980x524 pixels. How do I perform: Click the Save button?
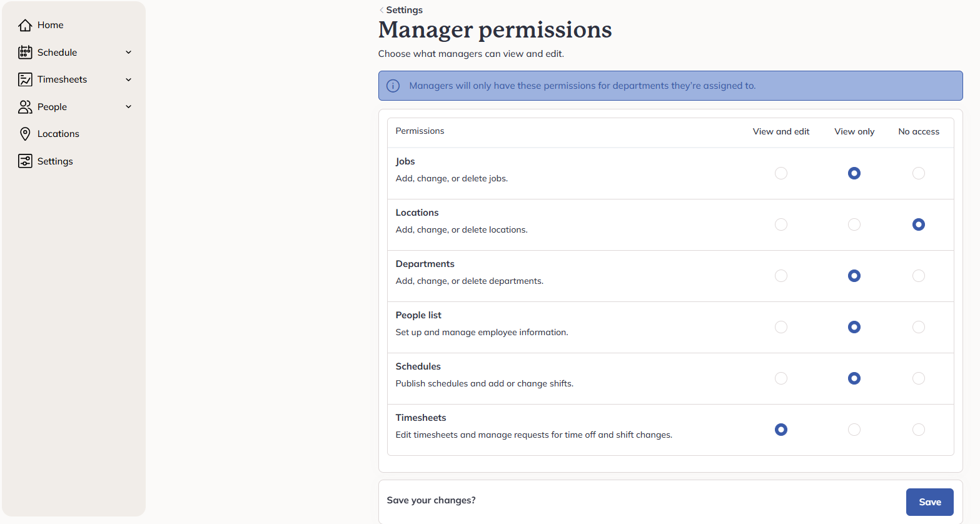tap(929, 502)
